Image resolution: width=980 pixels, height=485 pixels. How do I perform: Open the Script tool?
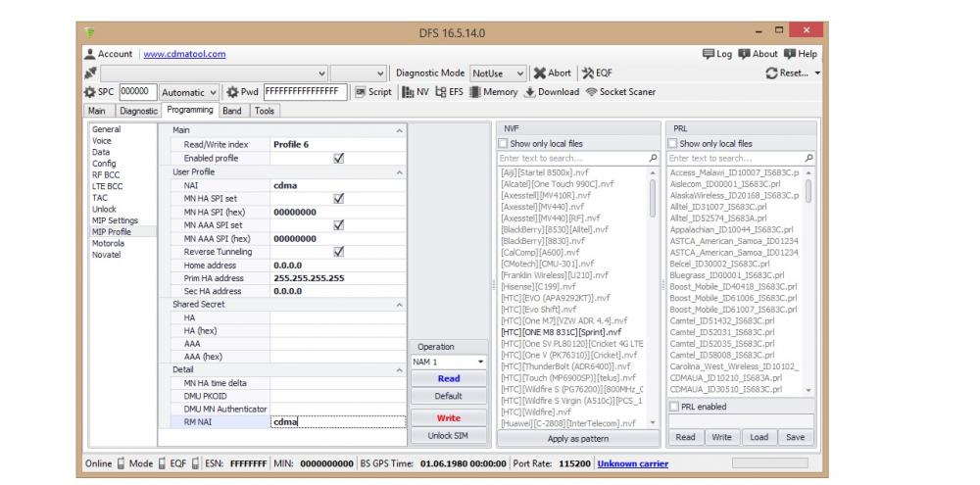[373, 92]
